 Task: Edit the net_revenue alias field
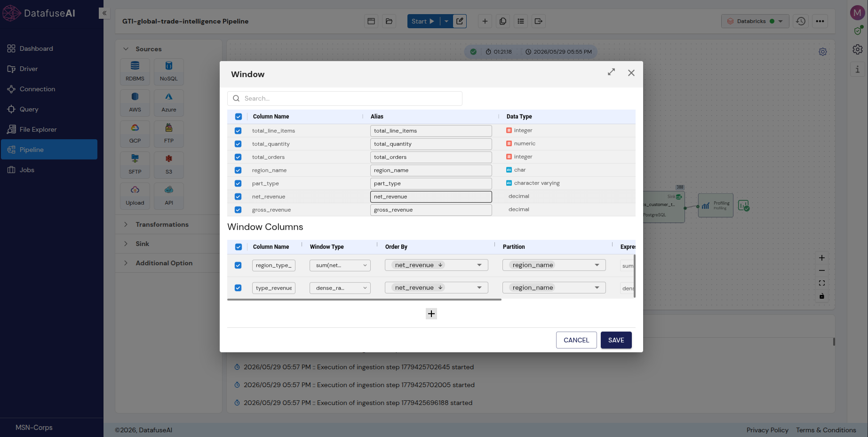pyautogui.click(x=431, y=197)
